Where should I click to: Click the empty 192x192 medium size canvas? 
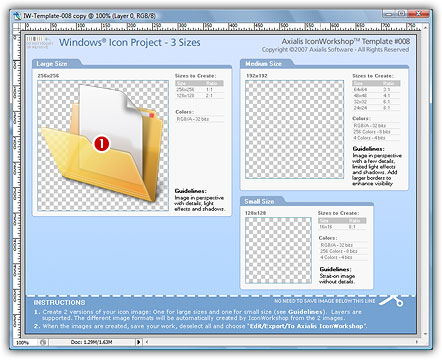point(294,129)
